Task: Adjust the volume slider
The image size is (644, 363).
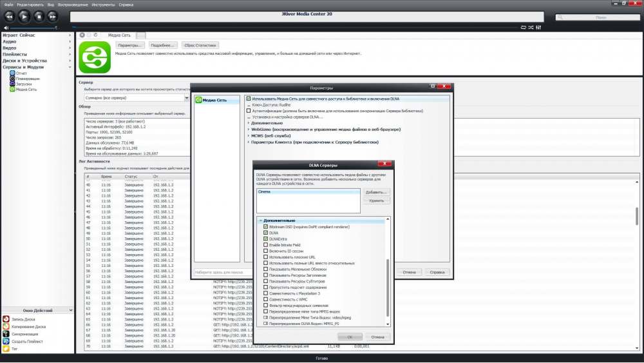Action: pyautogui.click(x=33, y=28)
